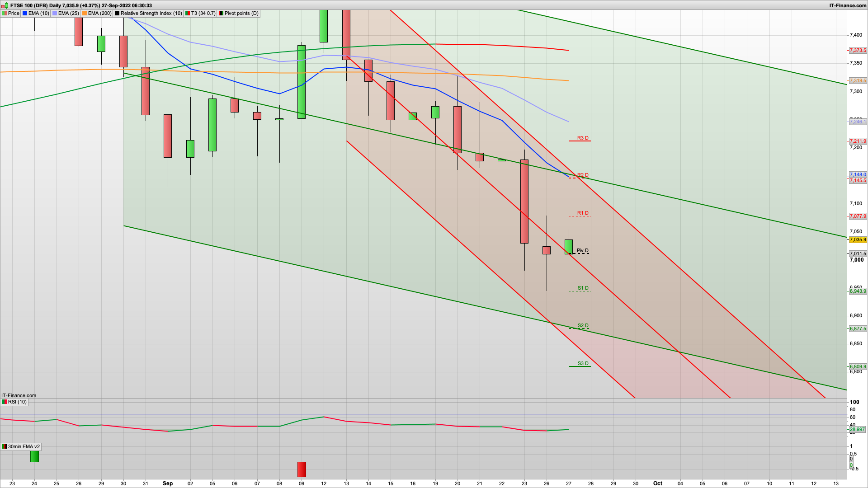This screenshot has width=868, height=488.
Task: Select the R2 D pivot label
Action: (x=583, y=175)
